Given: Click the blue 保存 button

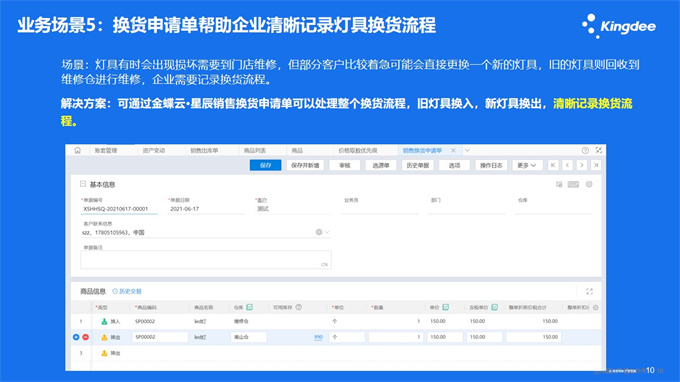Looking at the screenshot, I should coord(265,165).
